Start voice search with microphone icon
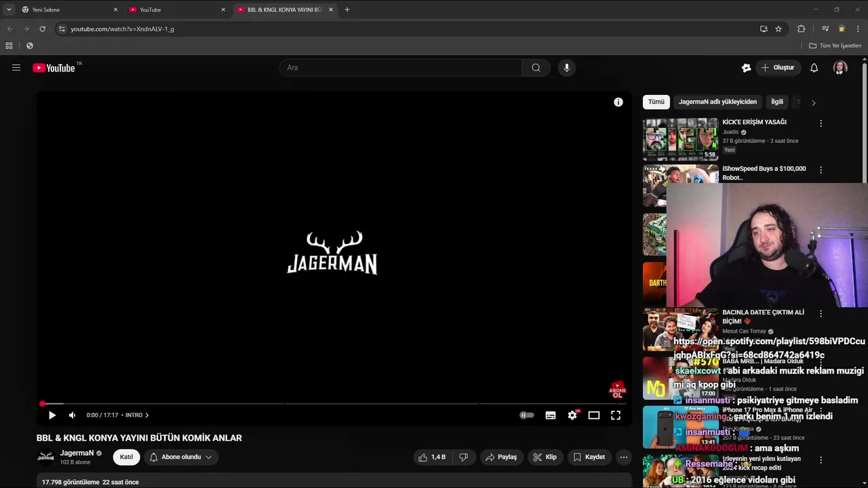This screenshot has height=488, width=868. [567, 68]
